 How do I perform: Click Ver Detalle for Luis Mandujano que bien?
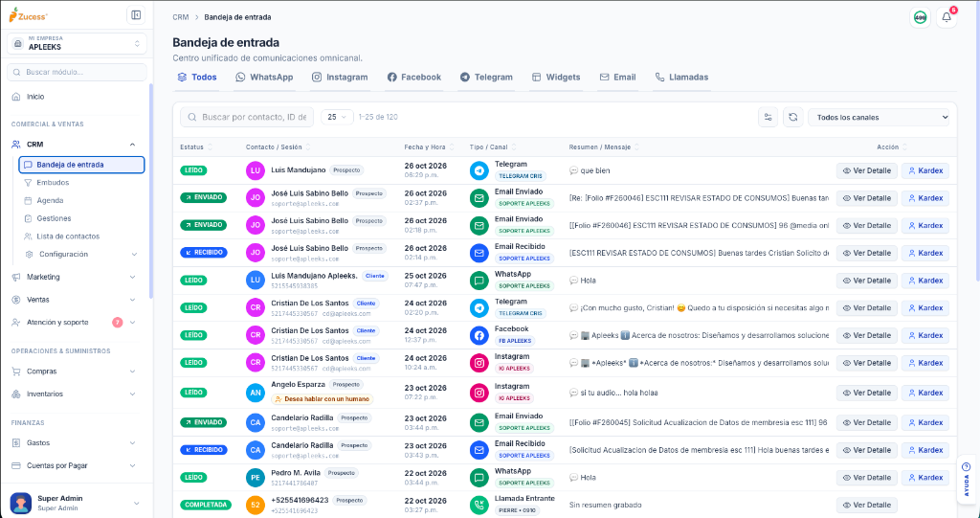coord(866,170)
